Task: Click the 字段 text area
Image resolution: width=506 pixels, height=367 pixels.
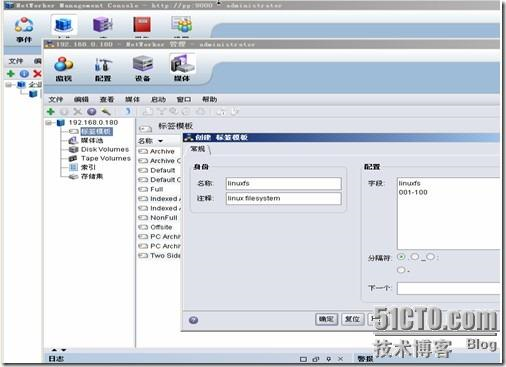Action: [x=449, y=213]
